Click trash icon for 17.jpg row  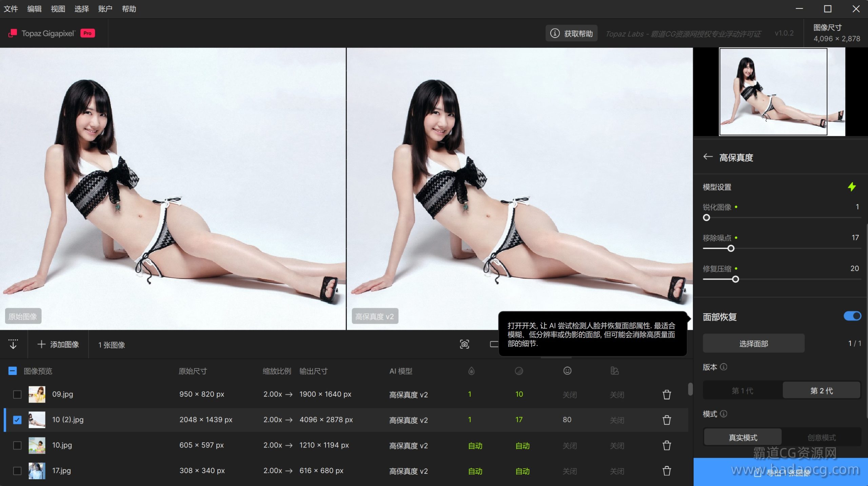[667, 471]
